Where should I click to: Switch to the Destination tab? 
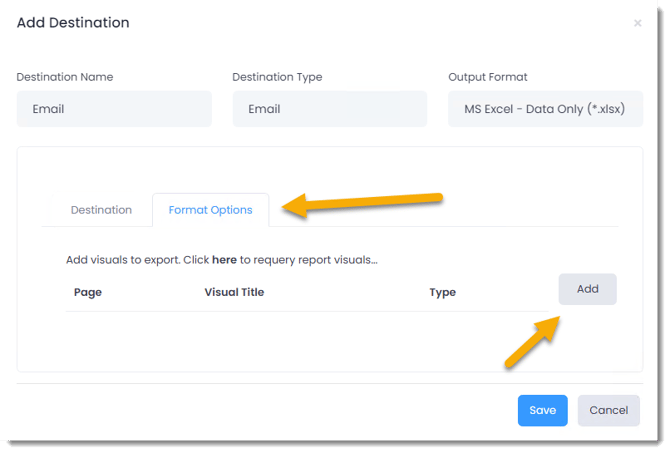click(101, 210)
